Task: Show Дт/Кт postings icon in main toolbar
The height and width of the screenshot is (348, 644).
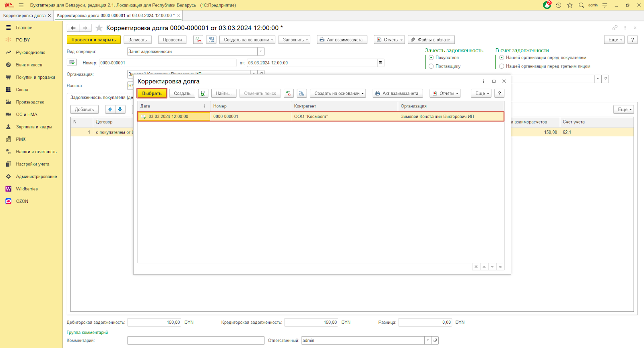Action: coord(198,40)
